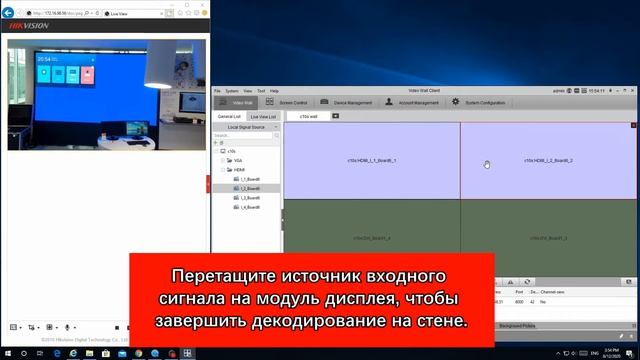Close window on HDMI_I_2 wall cell
The height and width of the screenshot is (360, 640).
[633, 125]
